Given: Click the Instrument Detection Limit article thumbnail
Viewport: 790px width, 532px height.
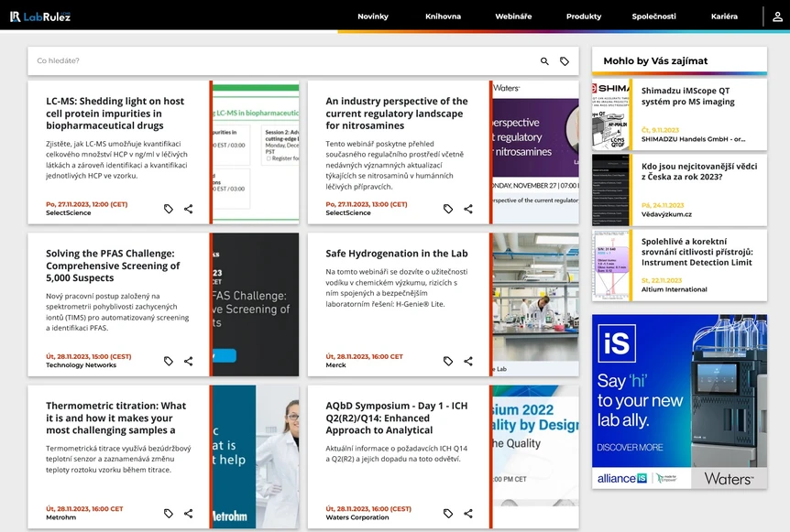Looking at the screenshot, I should [610, 266].
